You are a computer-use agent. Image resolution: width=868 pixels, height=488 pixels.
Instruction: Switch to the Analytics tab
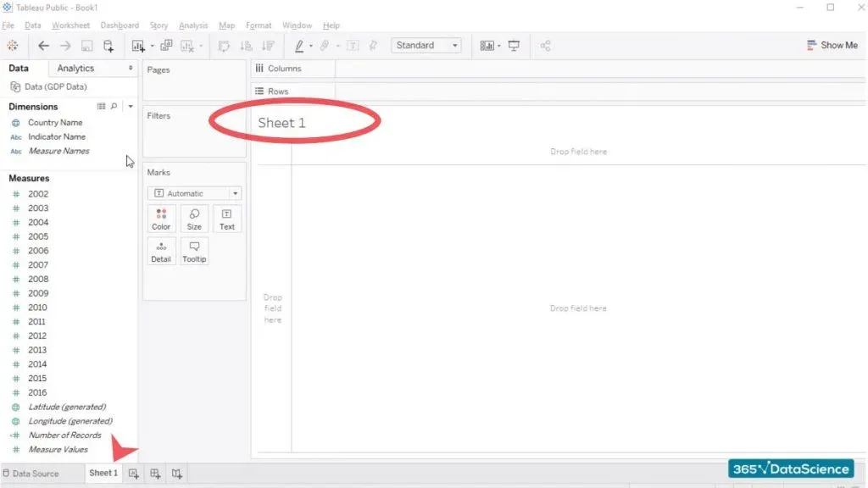(x=75, y=69)
